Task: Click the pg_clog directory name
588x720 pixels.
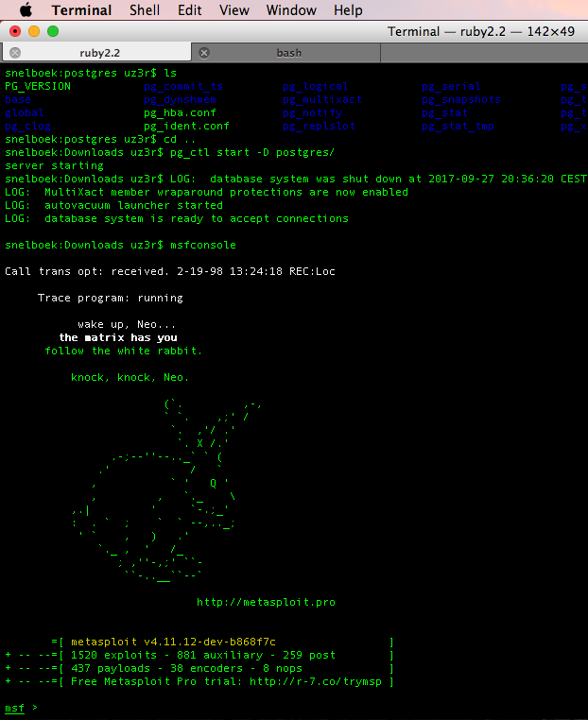Action: [27, 127]
